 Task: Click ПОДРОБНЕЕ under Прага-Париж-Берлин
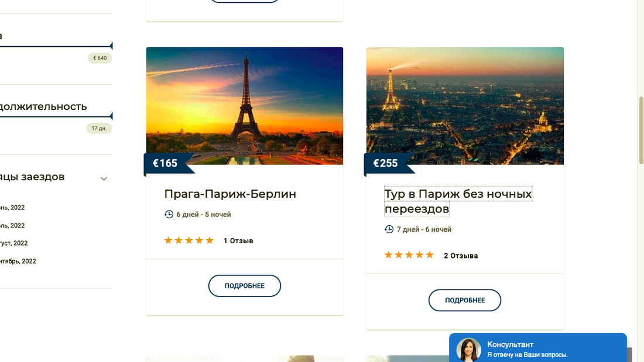pos(245,286)
